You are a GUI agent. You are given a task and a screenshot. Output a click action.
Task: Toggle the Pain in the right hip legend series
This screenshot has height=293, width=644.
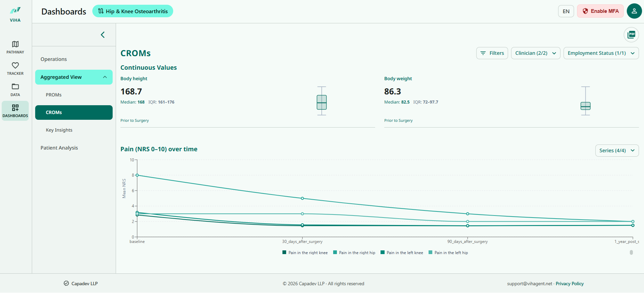point(354,252)
